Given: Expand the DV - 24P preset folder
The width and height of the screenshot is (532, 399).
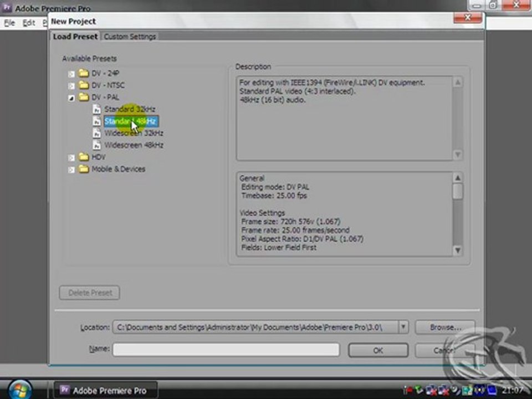Looking at the screenshot, I should tap(71, 74).
